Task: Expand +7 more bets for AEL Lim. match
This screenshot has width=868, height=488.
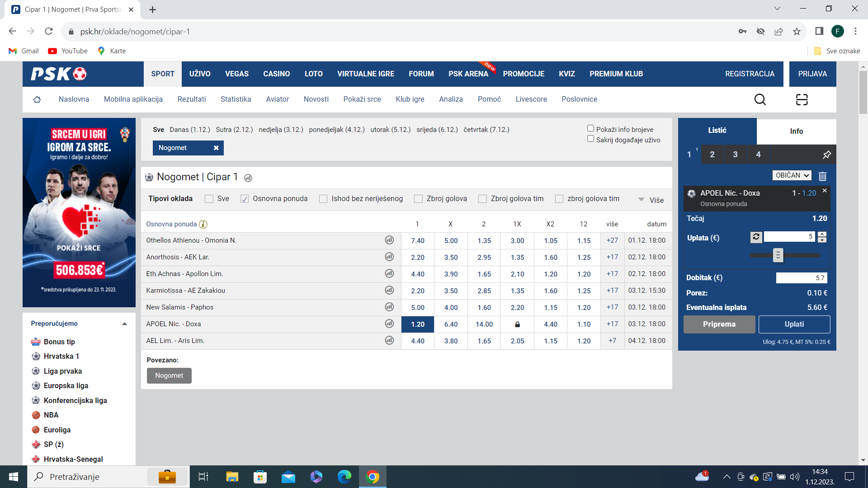Action: click(612, 341)
